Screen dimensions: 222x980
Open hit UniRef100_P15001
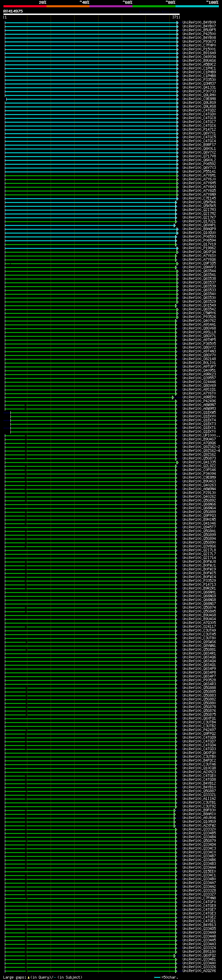click(199, 49)
